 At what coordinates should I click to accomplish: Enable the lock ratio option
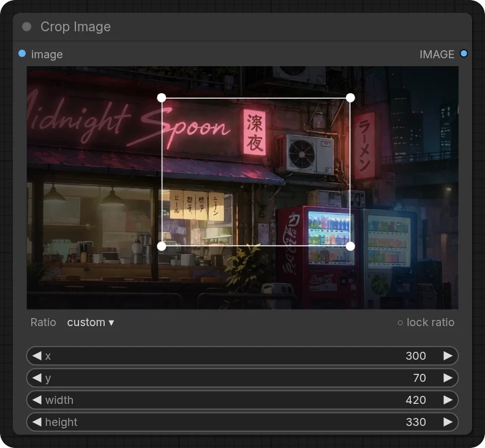tap(426, 322)
